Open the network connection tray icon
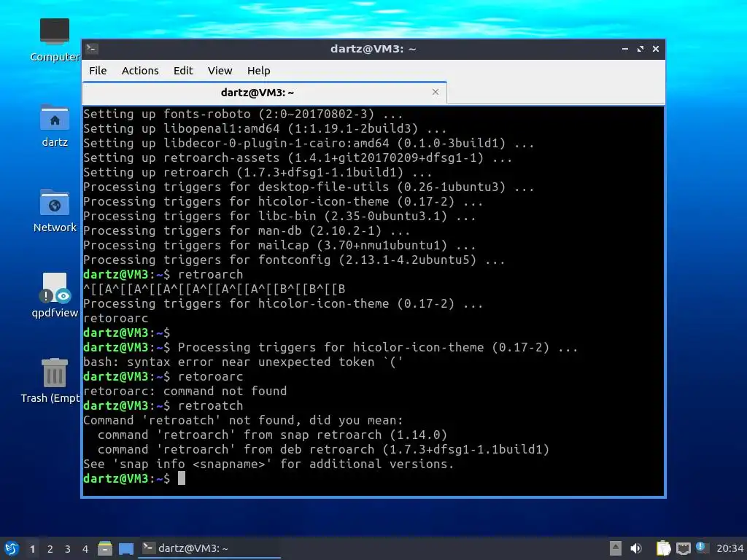The image size is (747, 560). click(x=683, y=548)
